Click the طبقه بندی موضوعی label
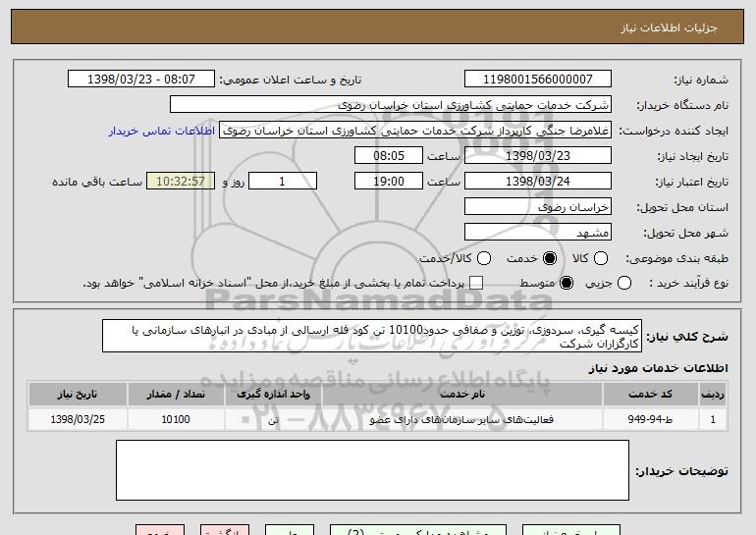 [x=676, y=259]
